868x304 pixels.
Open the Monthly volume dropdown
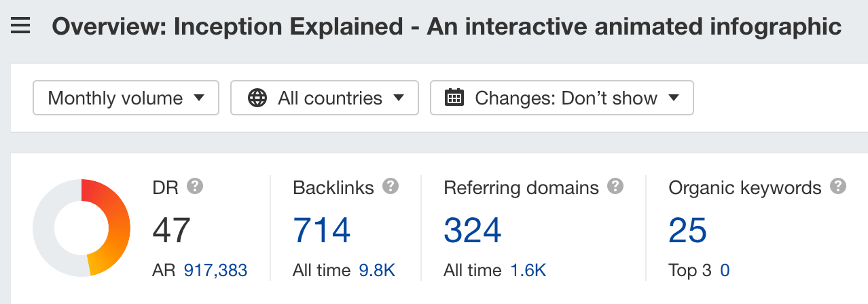tap(126, 98)
